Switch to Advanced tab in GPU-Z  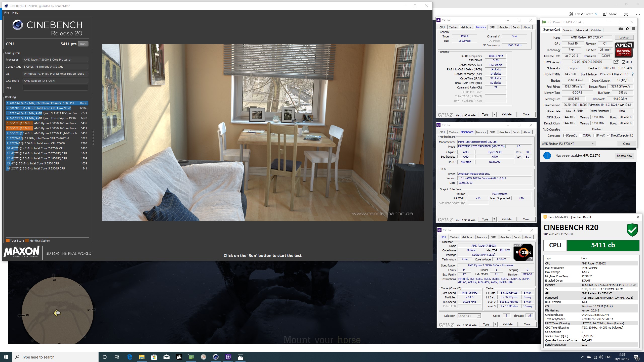click(582, 30)
